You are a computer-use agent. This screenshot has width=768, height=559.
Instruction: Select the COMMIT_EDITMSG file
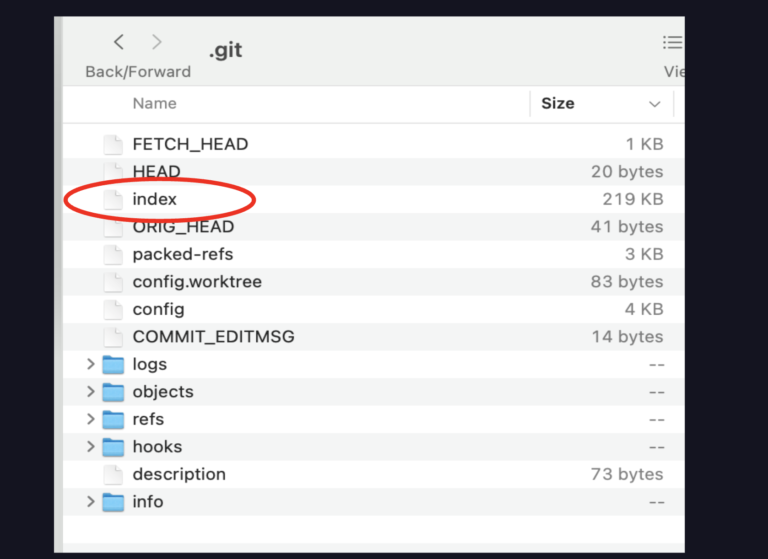[x=213, y=337]
